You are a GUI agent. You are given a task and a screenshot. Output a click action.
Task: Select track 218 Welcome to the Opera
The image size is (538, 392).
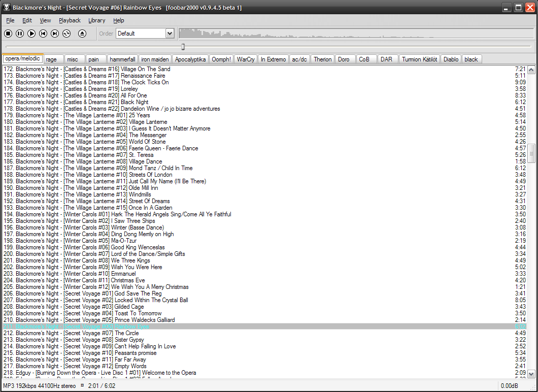pos(264,373)
